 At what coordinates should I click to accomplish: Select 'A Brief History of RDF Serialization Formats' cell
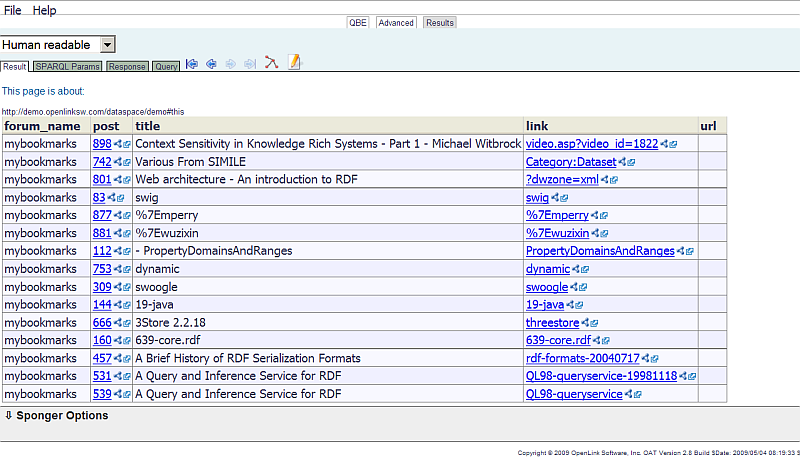tap(328, 359)
